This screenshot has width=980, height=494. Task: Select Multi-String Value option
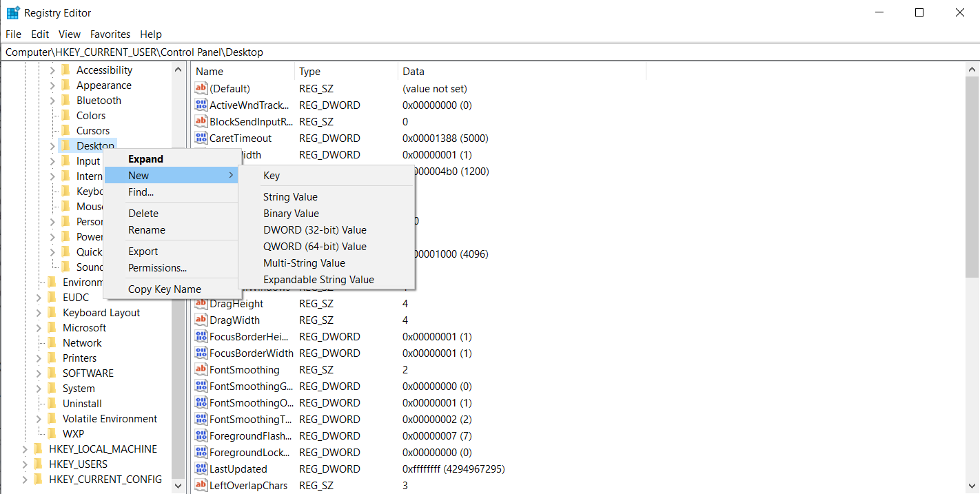[x=327, y=263]
